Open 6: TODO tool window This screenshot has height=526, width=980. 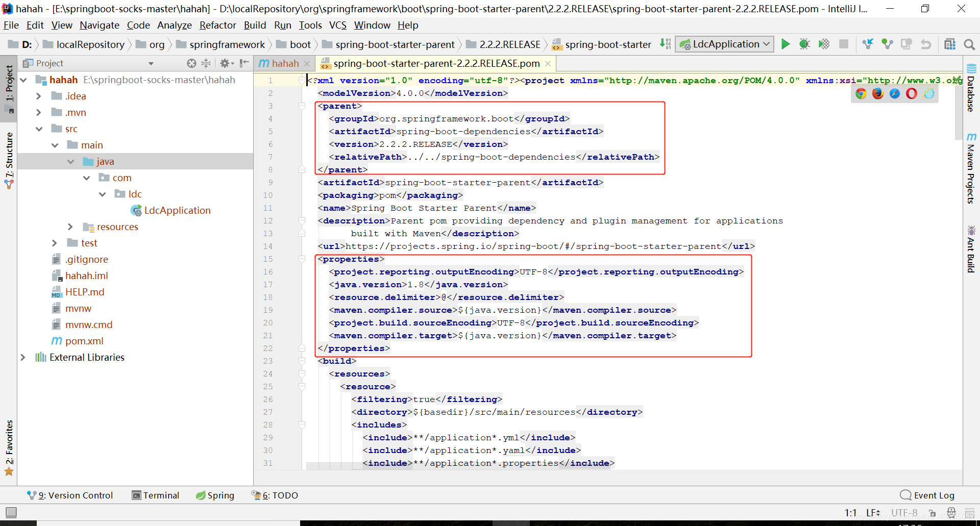pyautogui.click(x=275, y=495)
